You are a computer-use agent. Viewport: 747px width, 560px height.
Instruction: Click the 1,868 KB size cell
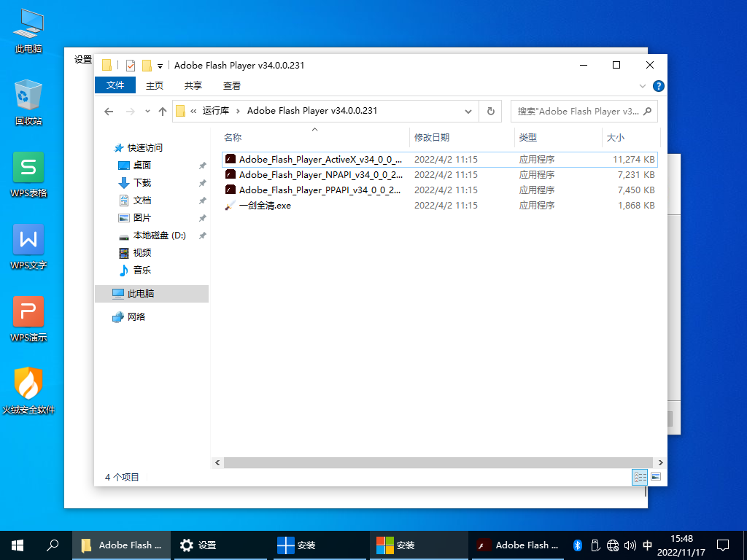click(x=636, y=205)
